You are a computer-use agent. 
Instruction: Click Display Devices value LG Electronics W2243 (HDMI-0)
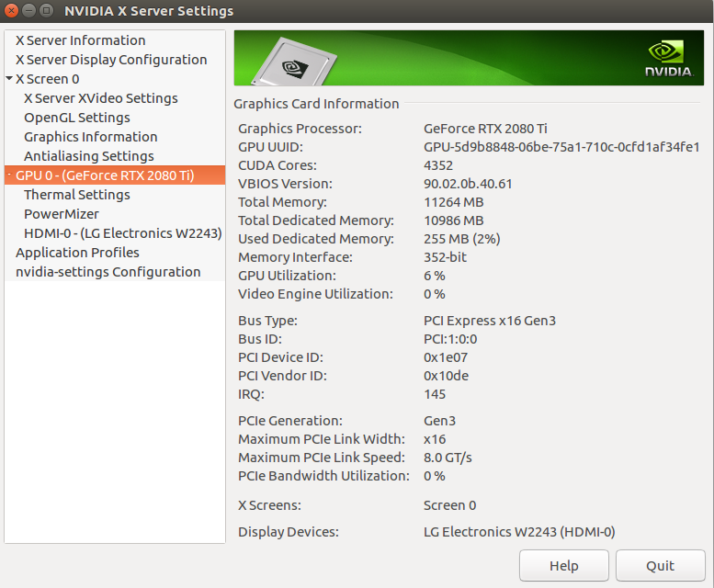click(x=519, y=532)
